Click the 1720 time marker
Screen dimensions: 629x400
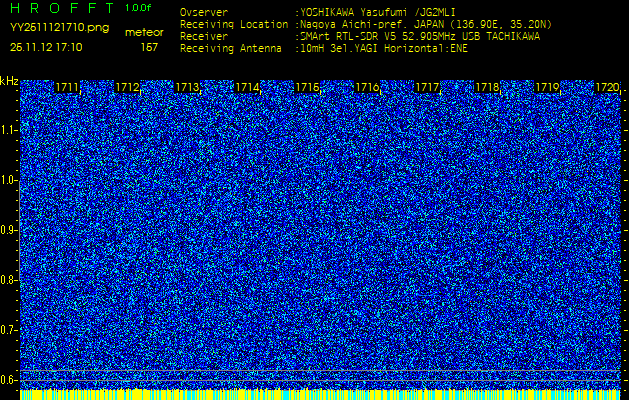(x=607, y=87)
